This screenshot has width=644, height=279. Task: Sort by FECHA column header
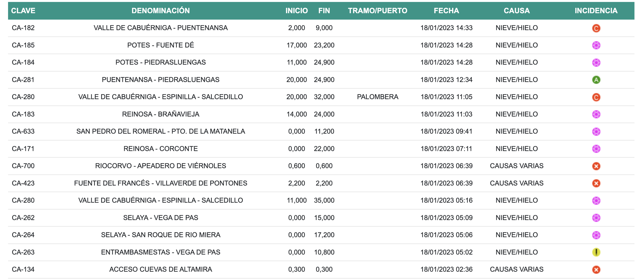pyautogui.click(x=447, y=11)
